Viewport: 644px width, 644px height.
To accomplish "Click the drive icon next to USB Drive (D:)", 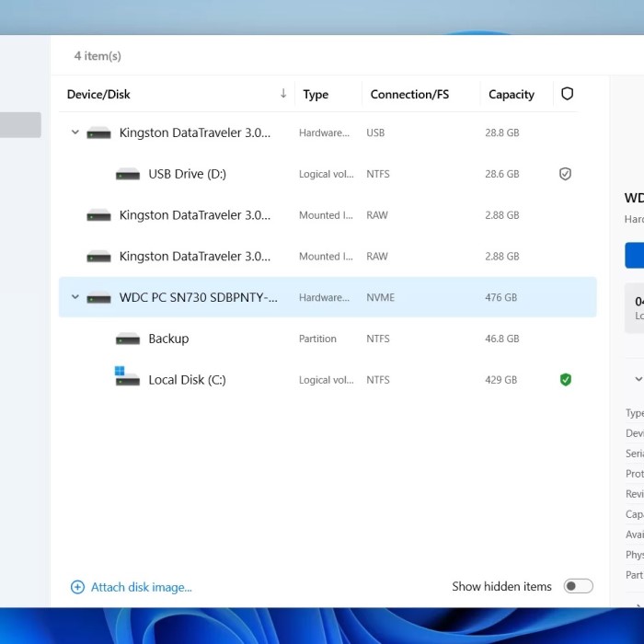I will [x=128, y=174].
